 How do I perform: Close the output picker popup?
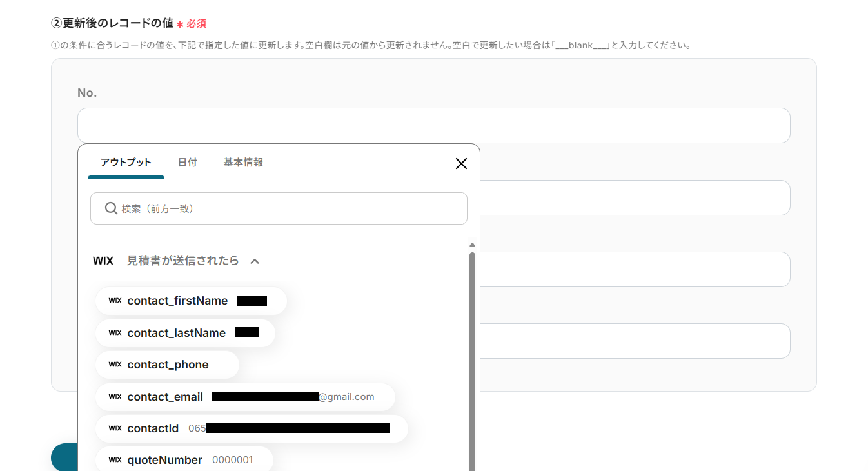pos(461,163)
